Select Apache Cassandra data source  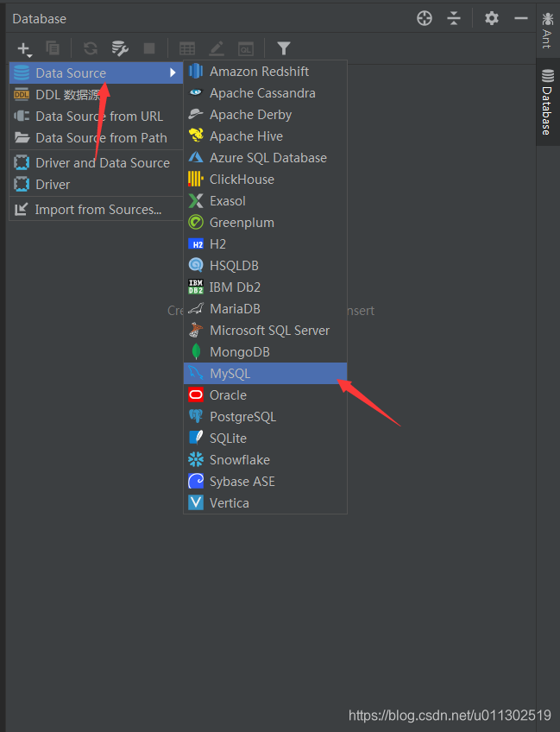tap(265, 93)
